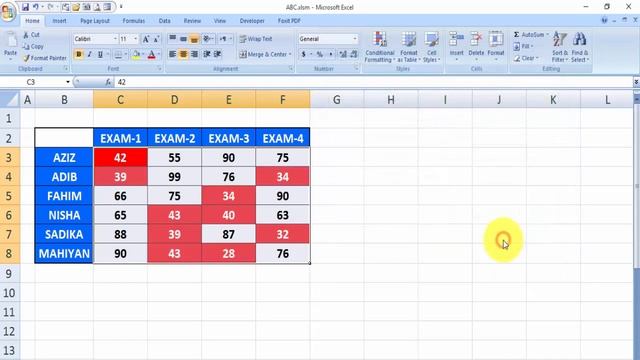Toggle Underline formatting
The height and width of the screenshot is (360, 640).
[100, 54]
